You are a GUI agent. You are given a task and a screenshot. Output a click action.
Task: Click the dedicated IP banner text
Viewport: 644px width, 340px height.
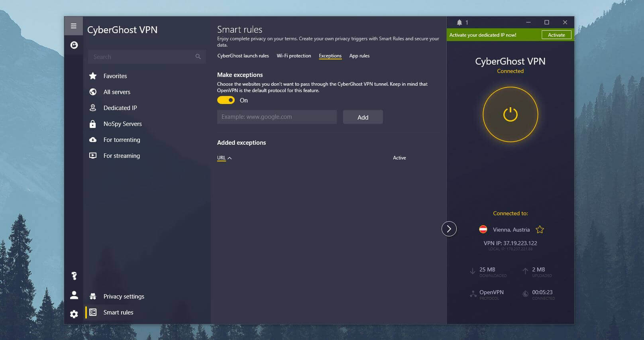pos(483,35)
